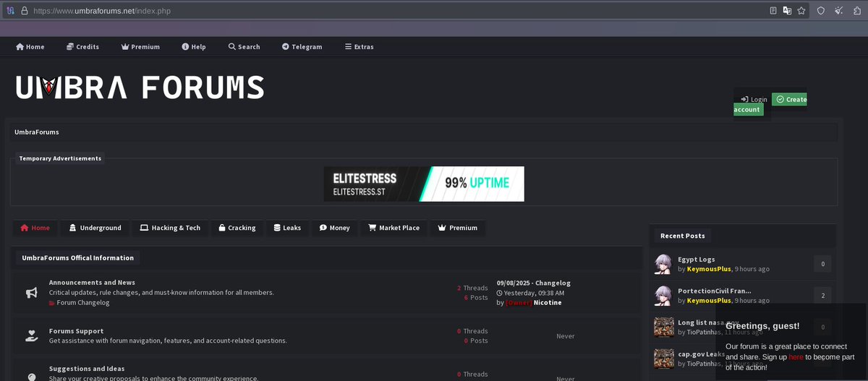The width and height of the screenshot is (868, 381).
Task: Open the shield protection icon in toolbar
Action: point(821,11)
